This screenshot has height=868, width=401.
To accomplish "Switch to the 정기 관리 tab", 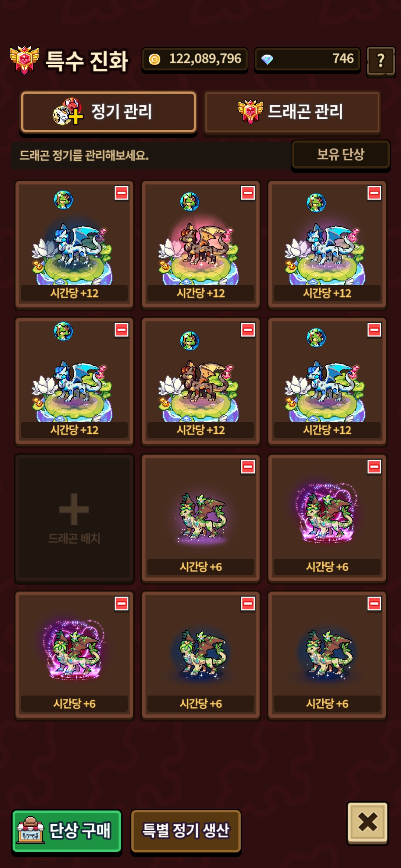I will click(x=108, y=112).
